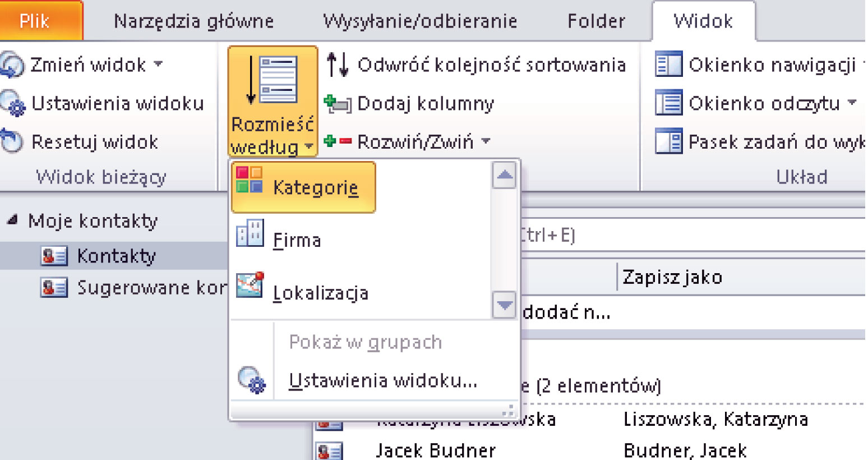The height and width of the screenshot is (460, 868).
Task: Select Sugerowane kontakty folder
Action: click(x=150, y=288)
